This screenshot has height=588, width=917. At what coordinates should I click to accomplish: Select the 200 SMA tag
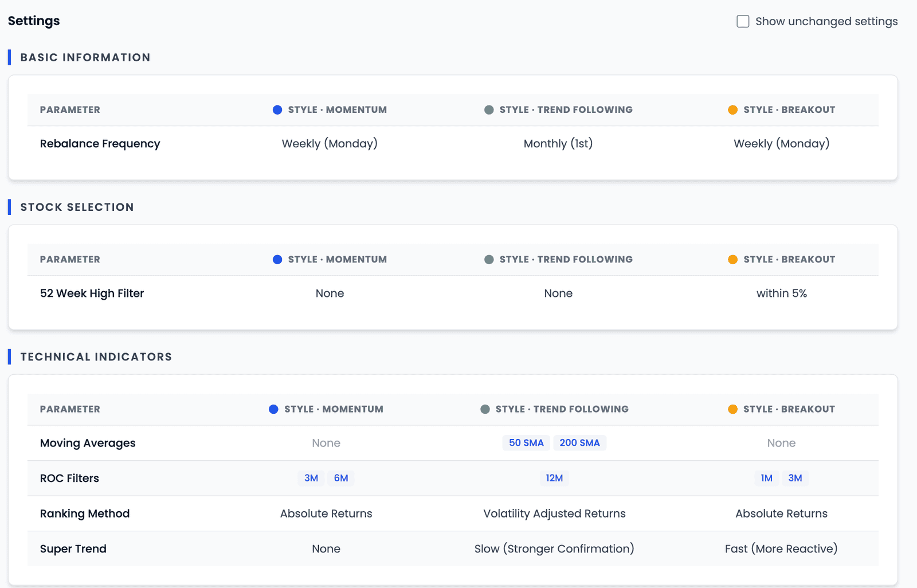579,443
